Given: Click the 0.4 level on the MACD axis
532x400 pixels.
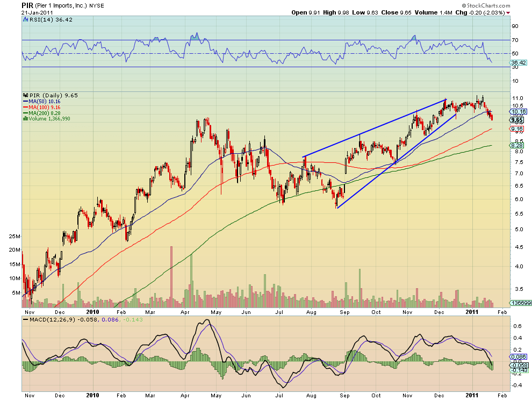Looking at the screenshot, I should [x=517, y=338].
